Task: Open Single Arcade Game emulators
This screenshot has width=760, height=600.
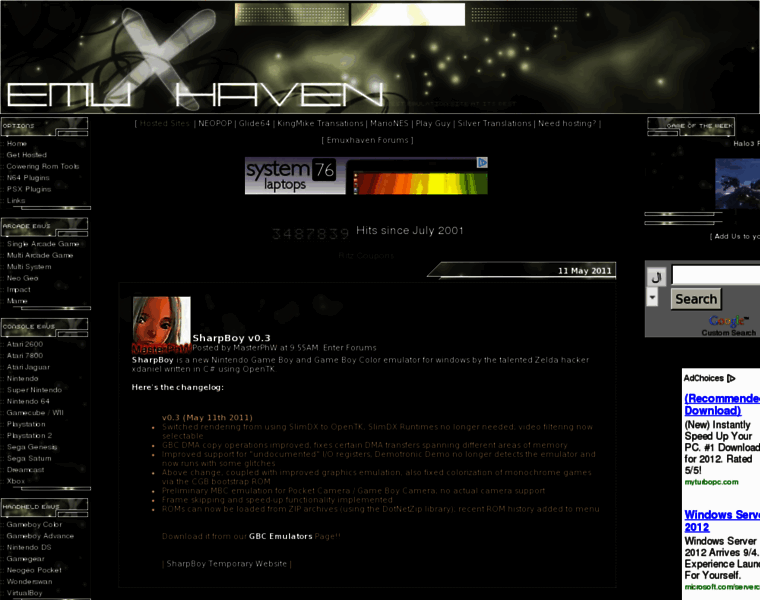Action: click(x=43, y=244)
